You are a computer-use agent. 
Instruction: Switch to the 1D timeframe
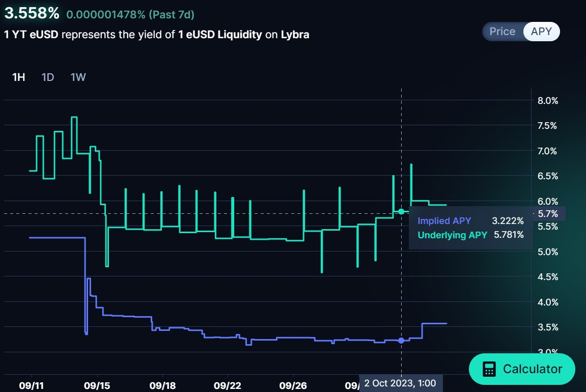click(x=48, y=77)
